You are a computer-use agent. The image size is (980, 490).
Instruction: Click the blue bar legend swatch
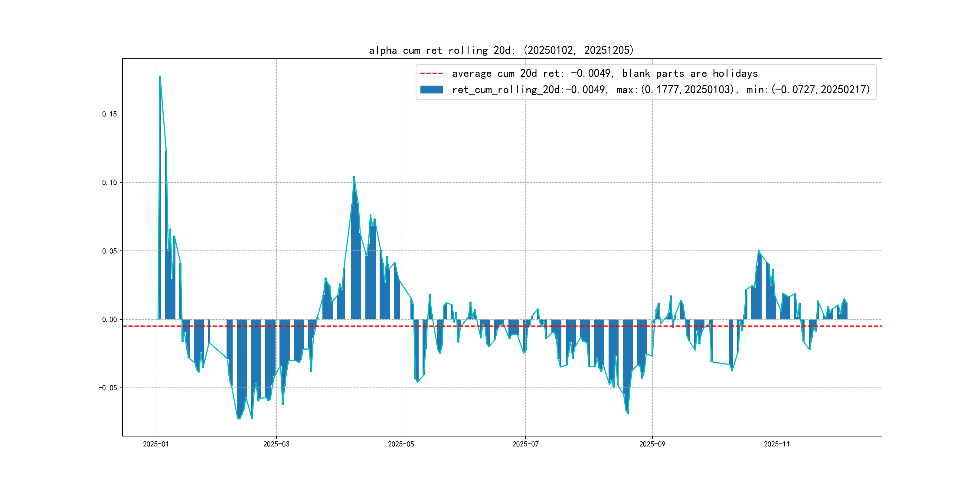[x=431, y=90]
